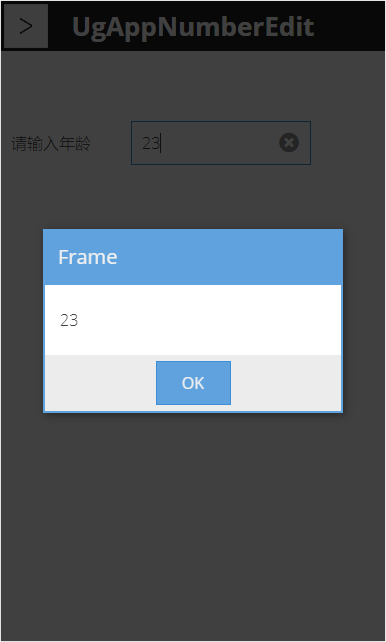Clear the age field with the X icon

click(289, 143)
